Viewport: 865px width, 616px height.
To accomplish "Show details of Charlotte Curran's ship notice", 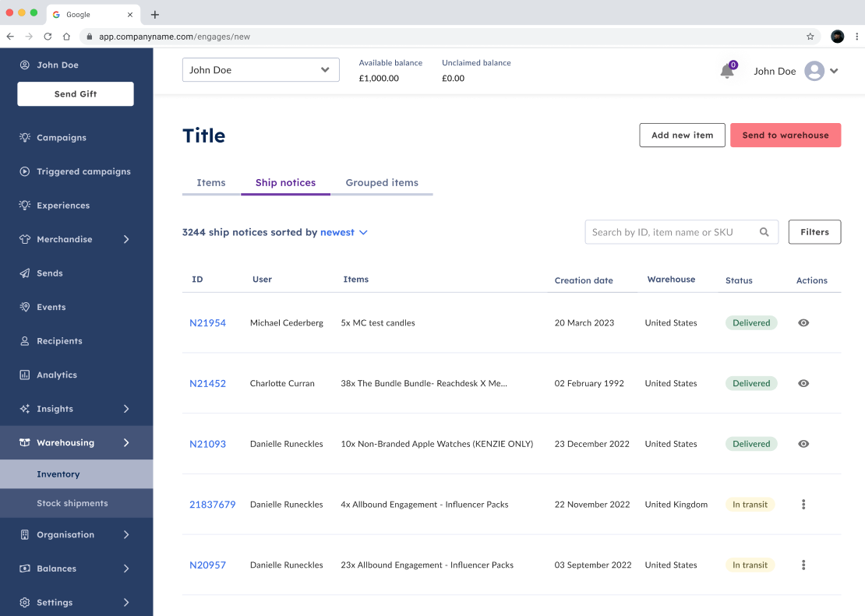I will 803,383.
